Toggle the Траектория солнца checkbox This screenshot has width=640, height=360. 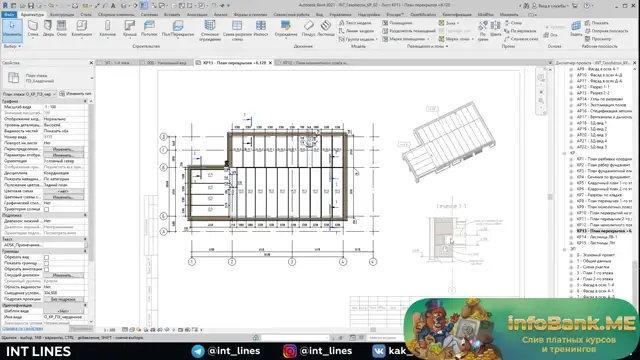point(47,209)
